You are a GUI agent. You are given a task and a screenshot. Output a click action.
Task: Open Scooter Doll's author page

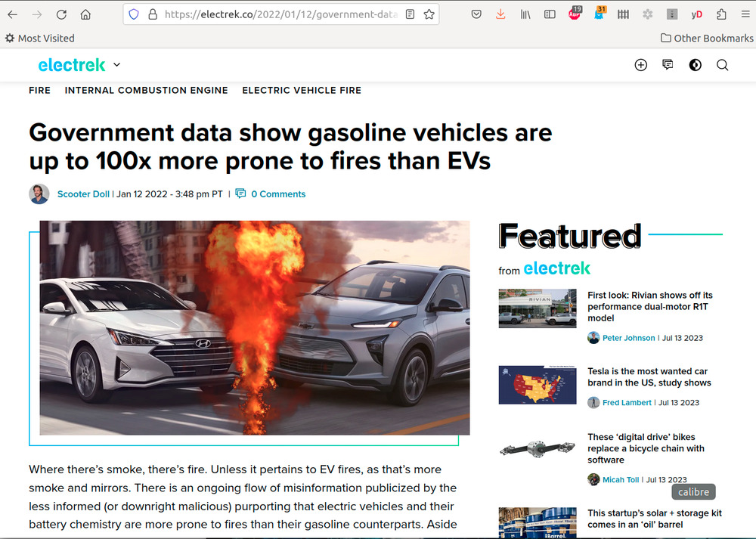[83, 194]
